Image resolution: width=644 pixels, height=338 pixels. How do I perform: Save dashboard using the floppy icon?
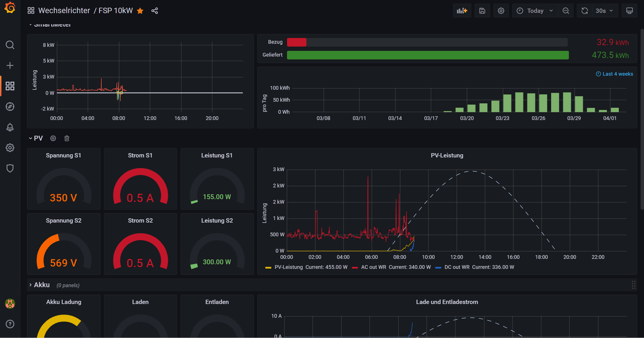[482, 11]
